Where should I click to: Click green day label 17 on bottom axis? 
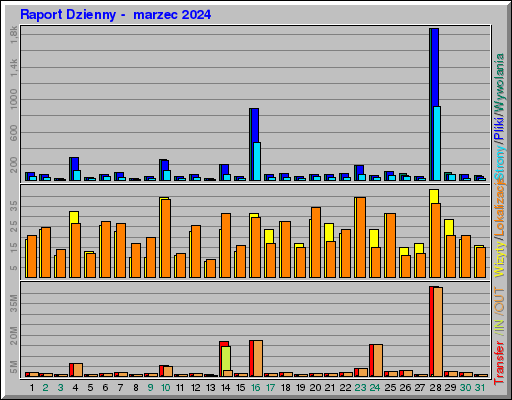[270, 388]
